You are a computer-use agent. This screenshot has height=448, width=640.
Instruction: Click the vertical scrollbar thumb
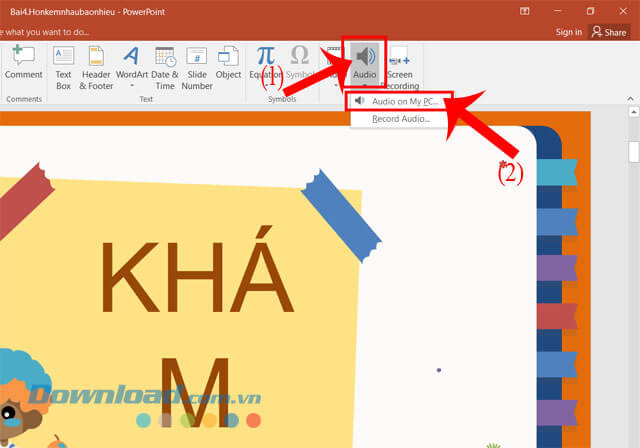(x=634, y=152)
